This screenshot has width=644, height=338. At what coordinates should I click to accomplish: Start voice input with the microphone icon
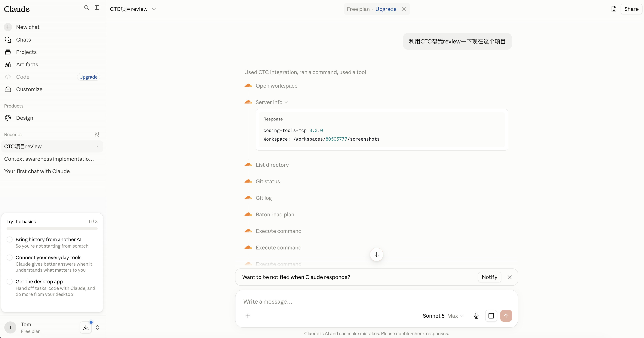pyautogui.click(x=476, y=316)
